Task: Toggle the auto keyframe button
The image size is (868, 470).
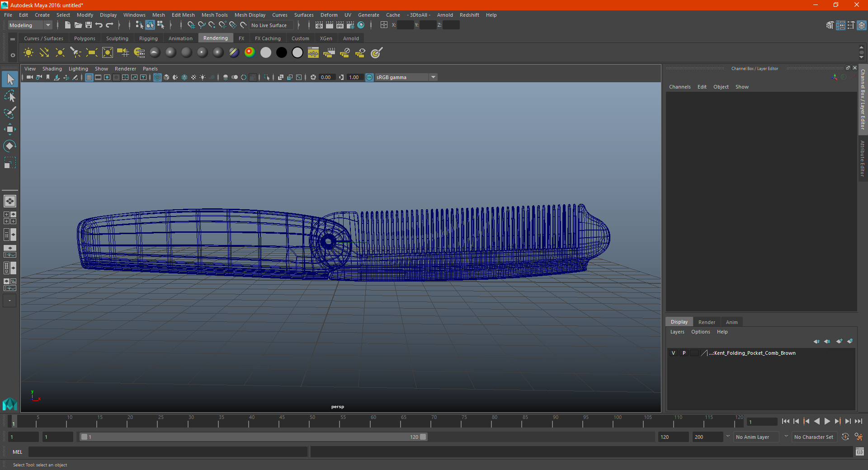Action: pos(845,437)
